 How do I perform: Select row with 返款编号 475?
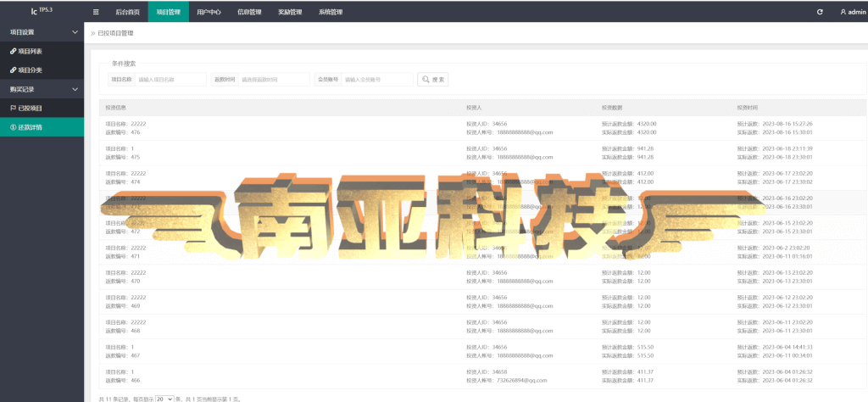coord(482,153)
